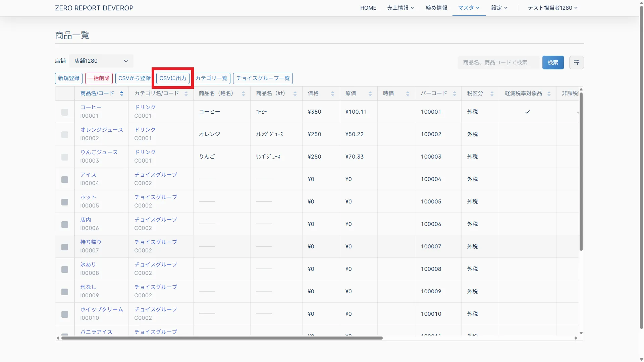Open the コーヒー product link
The width and height of the screenshot is (644, 362).
click(91, 107)
